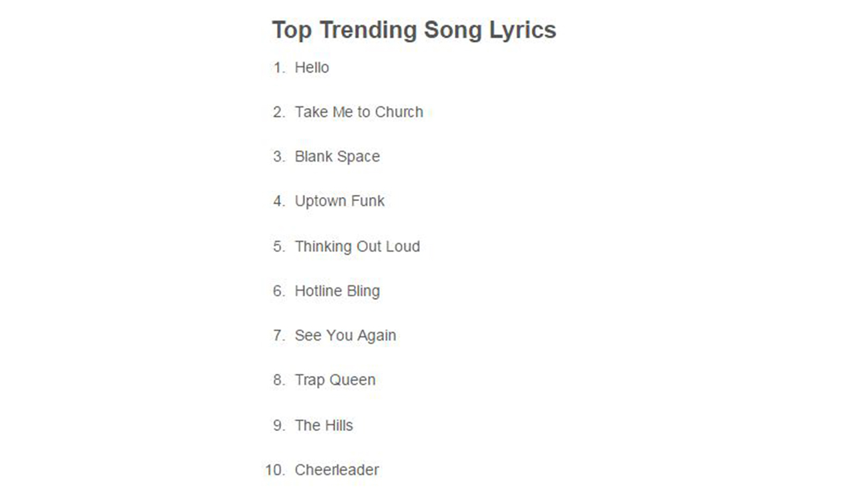
Task: Open See You Again lyrics
Action: coord(345,336)
